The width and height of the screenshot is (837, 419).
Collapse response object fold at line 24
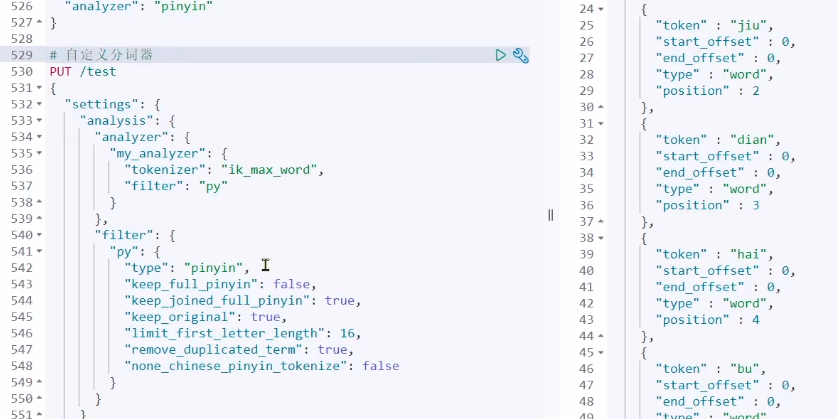(601, 9)
